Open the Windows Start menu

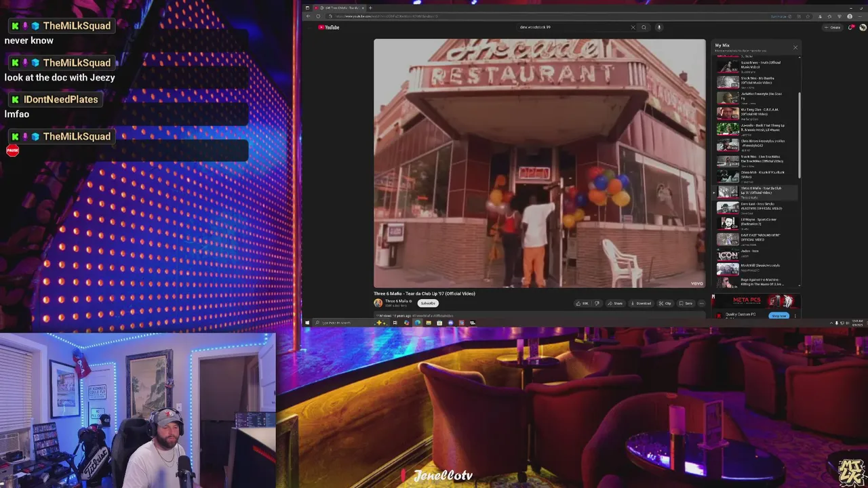[x=307, y=323]
